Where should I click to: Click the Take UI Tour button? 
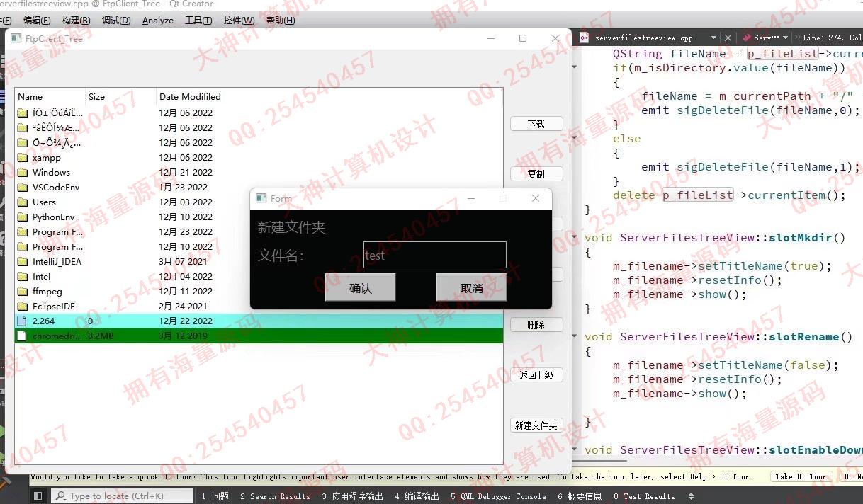pos(801,476)
